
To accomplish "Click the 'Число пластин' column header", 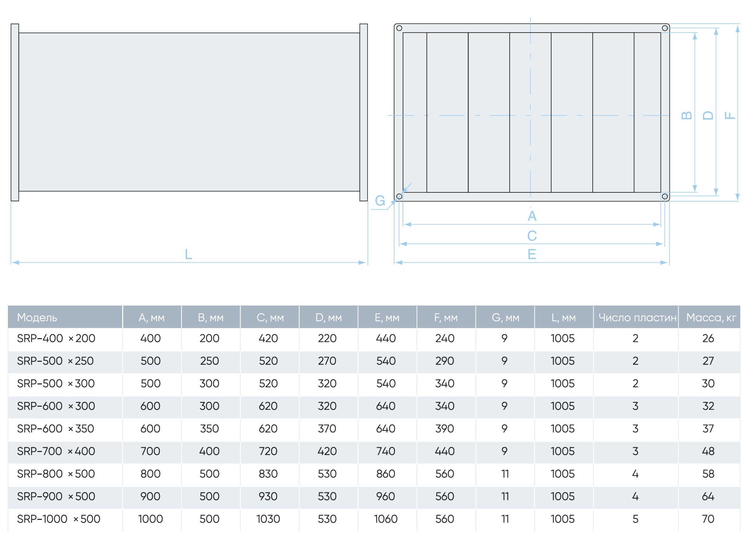I will [x=637, y=318].
